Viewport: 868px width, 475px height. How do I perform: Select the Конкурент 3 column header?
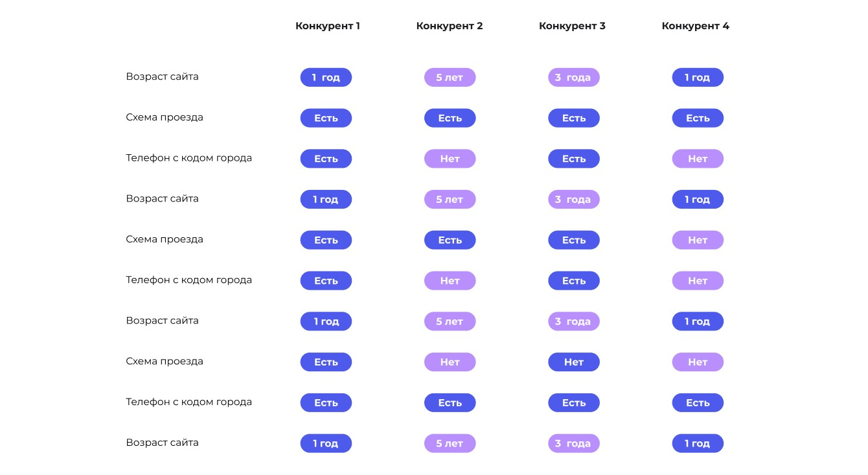point(572,26)
